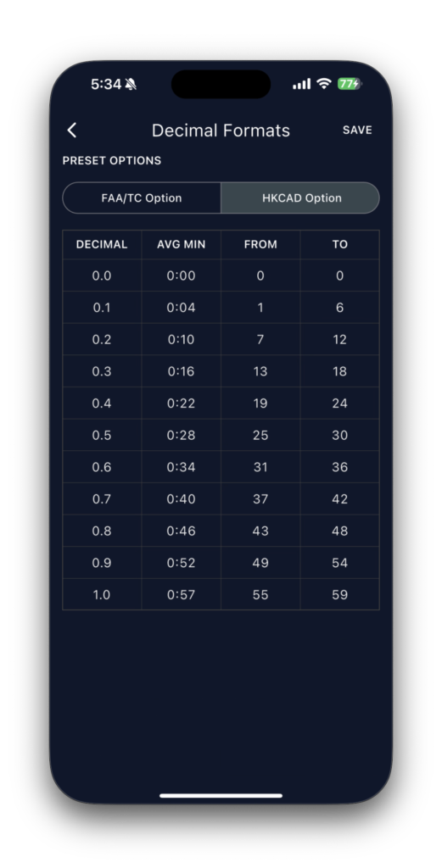Tap the Wi-Fi status icon

coord(323,84)
